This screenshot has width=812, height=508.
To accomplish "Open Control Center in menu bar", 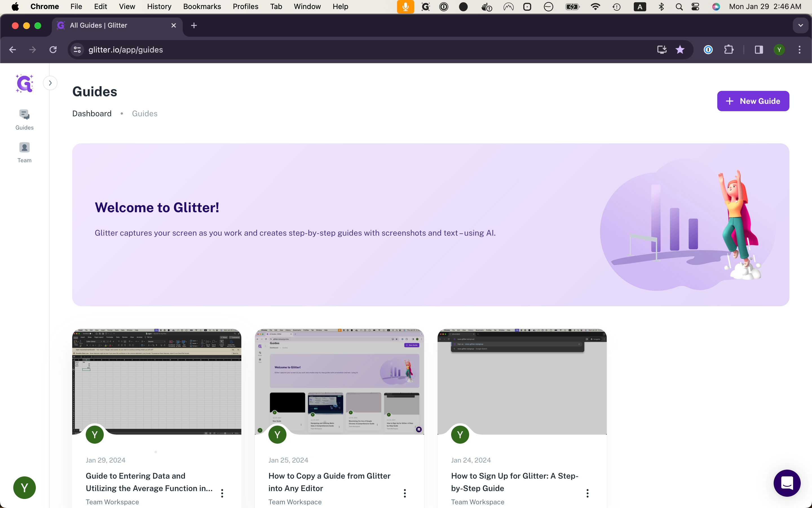I will (695, 6).
